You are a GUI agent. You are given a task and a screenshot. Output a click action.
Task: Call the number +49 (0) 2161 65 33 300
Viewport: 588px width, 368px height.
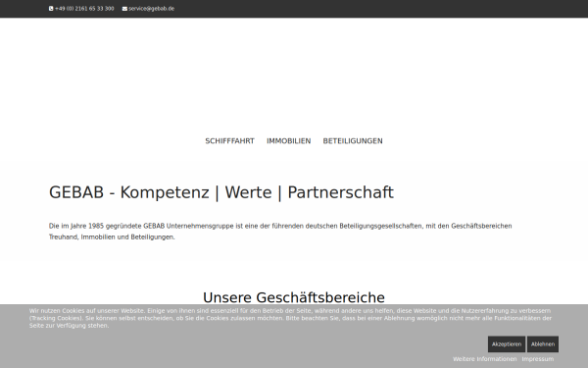pos(84,8)
